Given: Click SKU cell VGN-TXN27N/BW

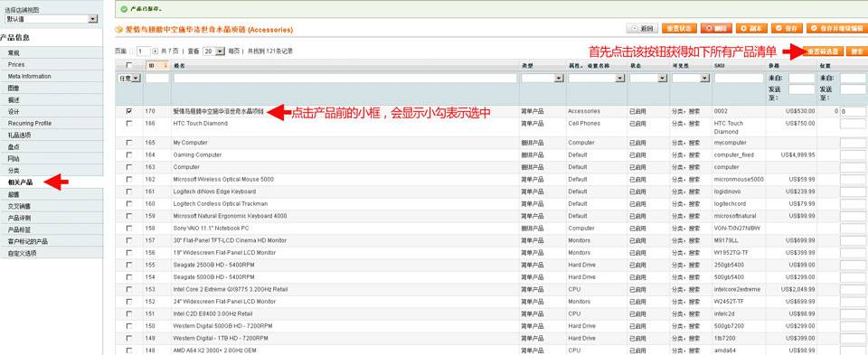Looking at the screenshot, I should click(x=738, y=228).
